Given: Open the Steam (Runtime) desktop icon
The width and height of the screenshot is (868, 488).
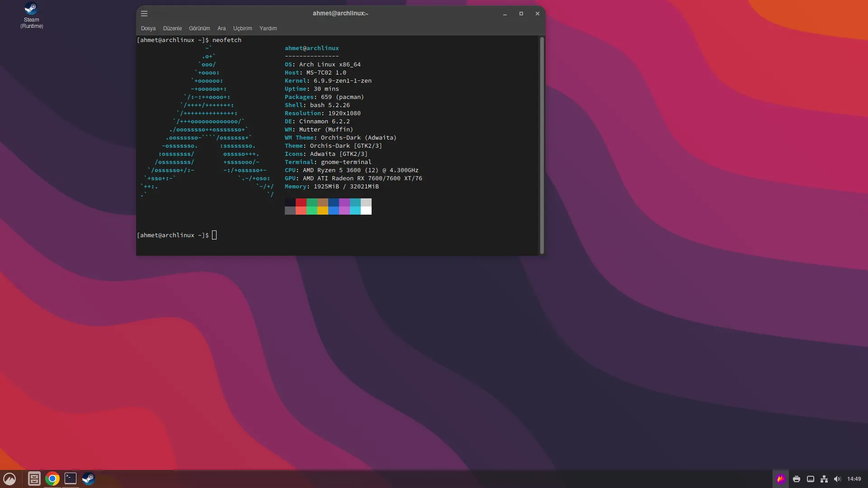Looking at the screenshot, I should (32, 15).
